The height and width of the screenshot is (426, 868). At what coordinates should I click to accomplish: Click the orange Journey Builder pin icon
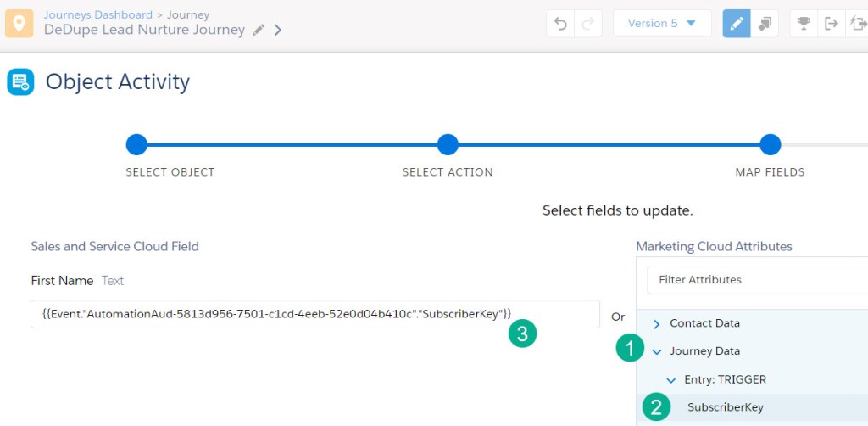click(x=19, y=23)
